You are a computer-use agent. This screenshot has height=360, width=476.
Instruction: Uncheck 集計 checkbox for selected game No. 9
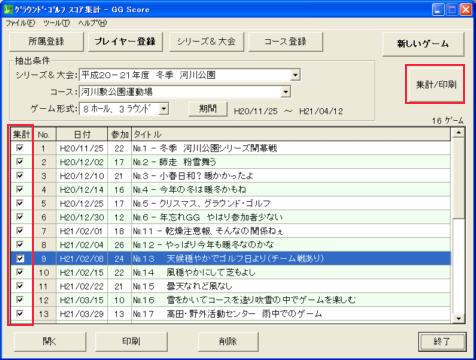(x=20, y=258)
